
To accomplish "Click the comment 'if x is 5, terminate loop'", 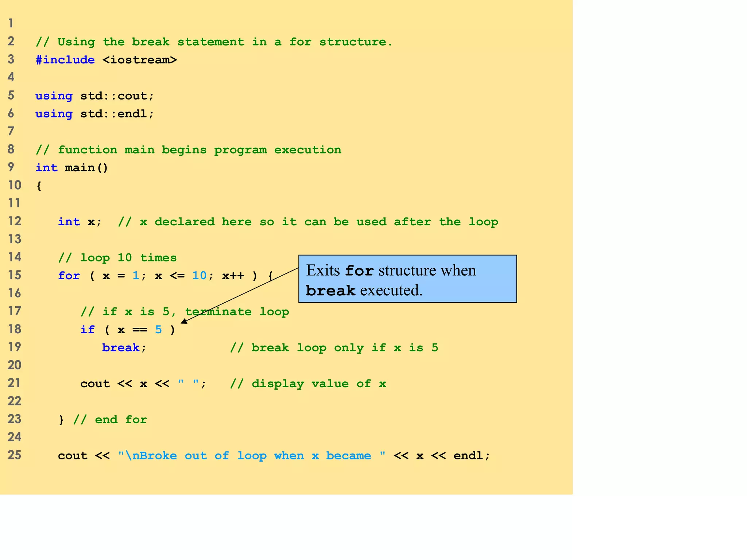I will pyautogui.click(x=185, y=312).
